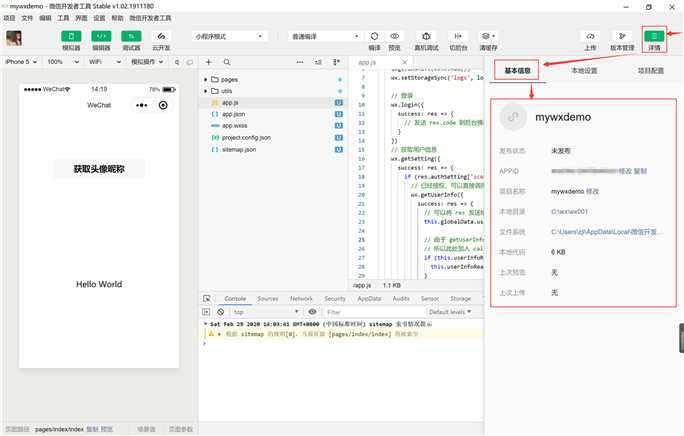This screenshot has height=436, width=684.
Task: Click the 切后台 switch-to-background icon
Action: pos(458,36)
